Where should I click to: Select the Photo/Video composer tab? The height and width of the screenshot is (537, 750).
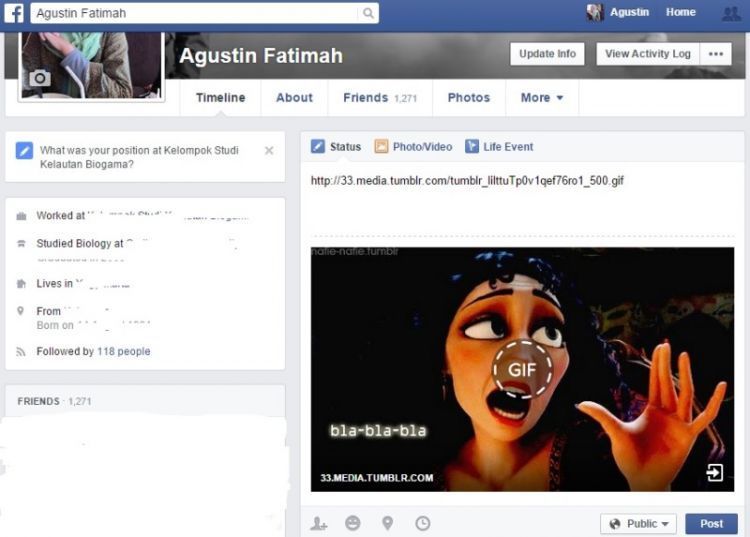point(413,147)
